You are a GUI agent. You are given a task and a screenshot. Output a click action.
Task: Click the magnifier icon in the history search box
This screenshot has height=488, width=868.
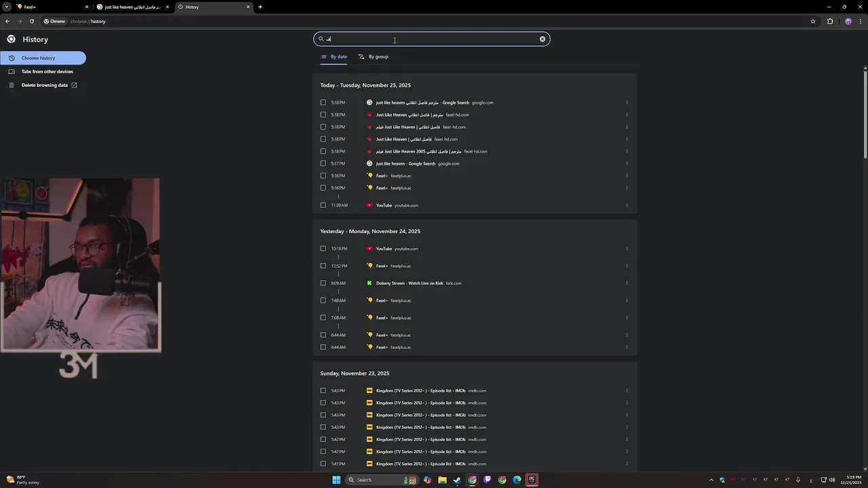(x=321, y=39)
